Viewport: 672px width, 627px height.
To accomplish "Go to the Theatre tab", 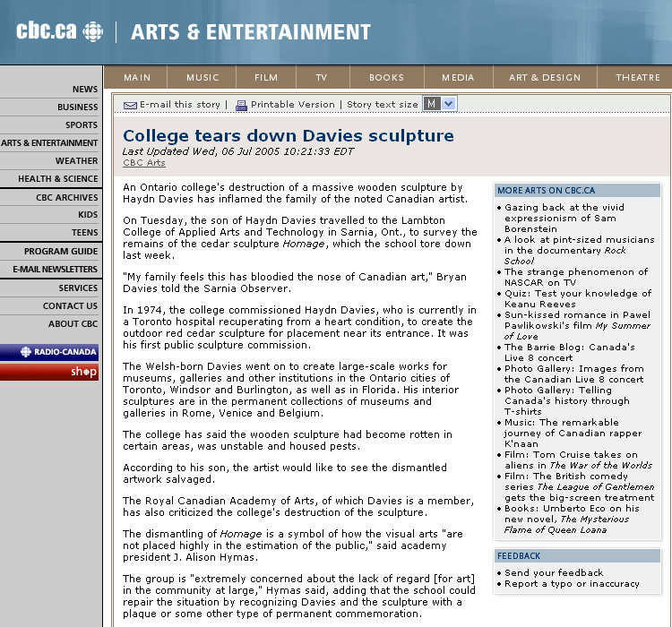I will click(638, 78).
